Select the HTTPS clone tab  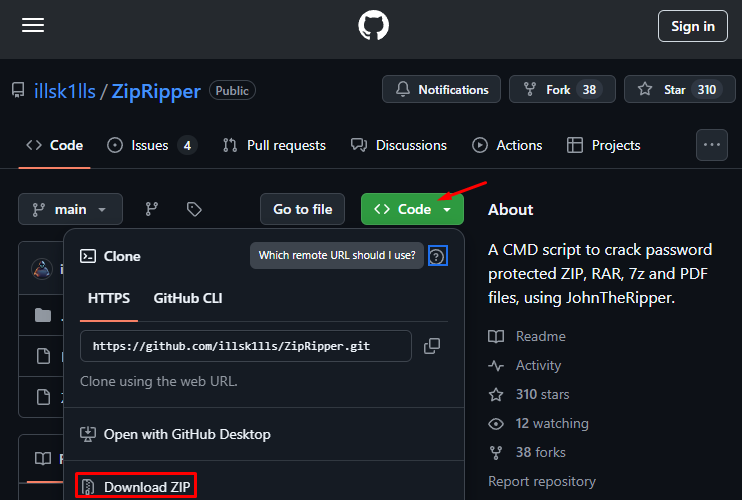tap(109, 298)
